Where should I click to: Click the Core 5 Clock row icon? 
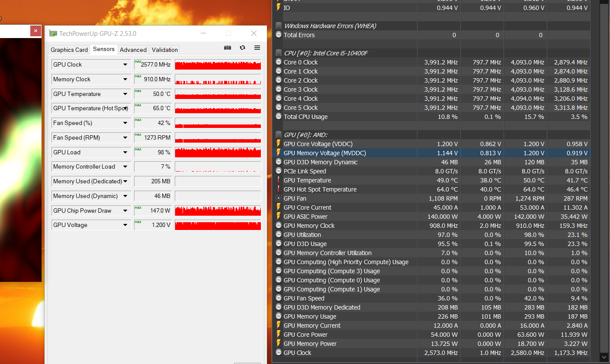tap(279, 108)
